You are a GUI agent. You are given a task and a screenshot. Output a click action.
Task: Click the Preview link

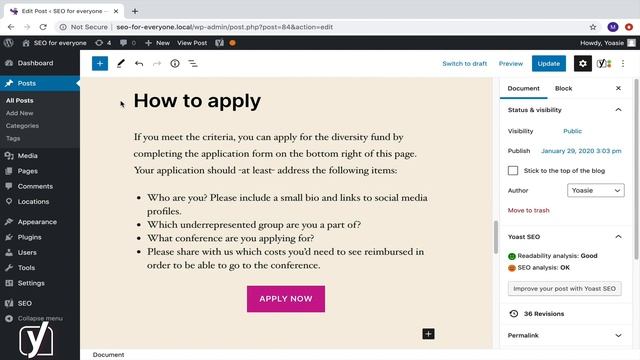point(511,64)
